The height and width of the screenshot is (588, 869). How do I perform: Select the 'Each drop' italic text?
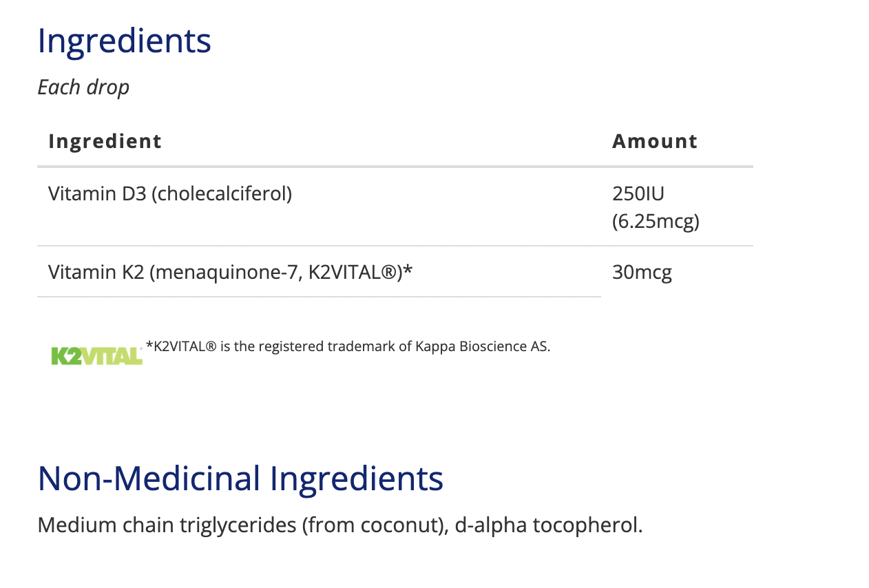click(x=83, y=87)
